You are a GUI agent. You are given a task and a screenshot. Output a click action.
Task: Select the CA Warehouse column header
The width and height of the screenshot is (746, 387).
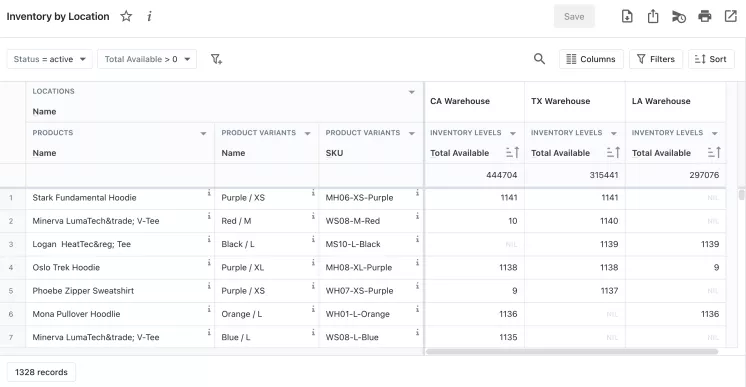click(x=474, y=101)
